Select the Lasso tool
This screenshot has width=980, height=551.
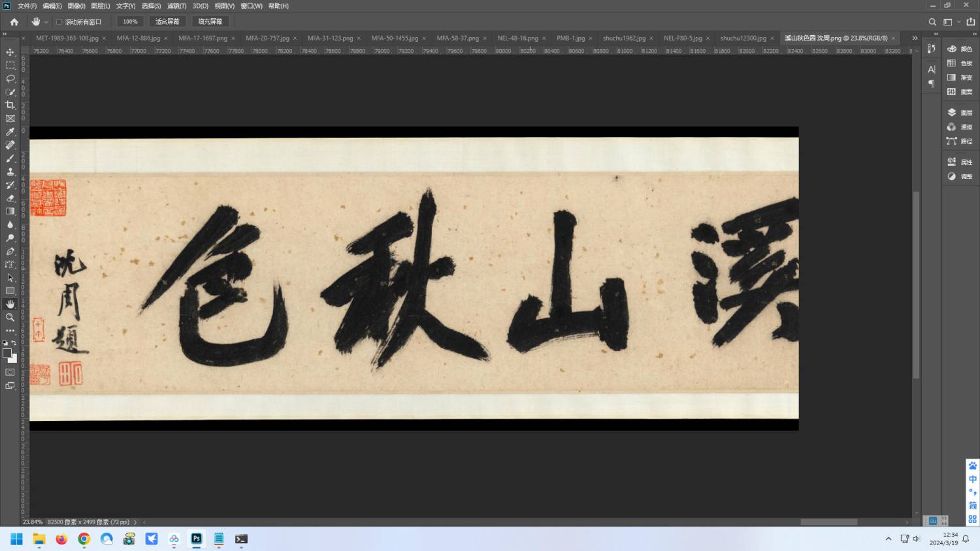pos(10,78)
